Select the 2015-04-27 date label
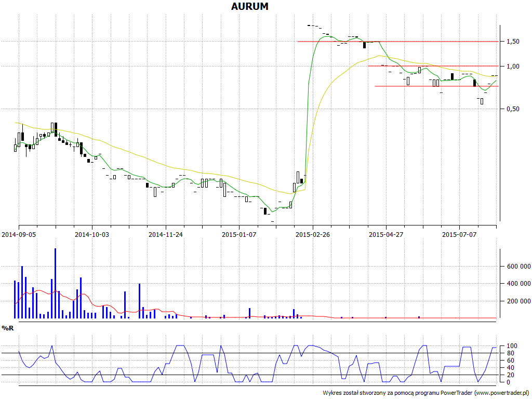The height and width of the screenshot is (399, 532). tap(386, 234)
